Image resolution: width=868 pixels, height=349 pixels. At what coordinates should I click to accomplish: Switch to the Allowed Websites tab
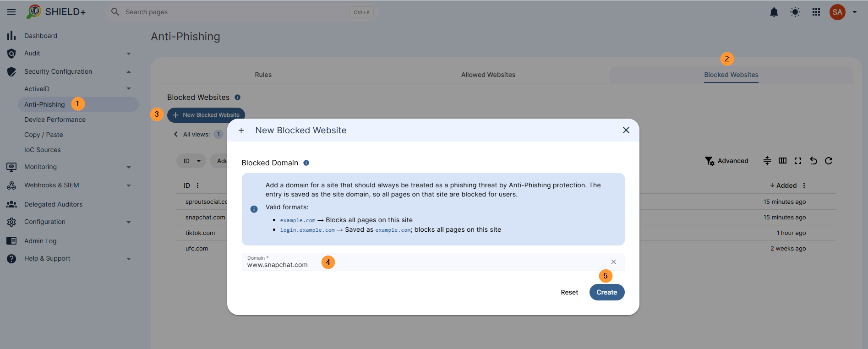tap(488, 75)
